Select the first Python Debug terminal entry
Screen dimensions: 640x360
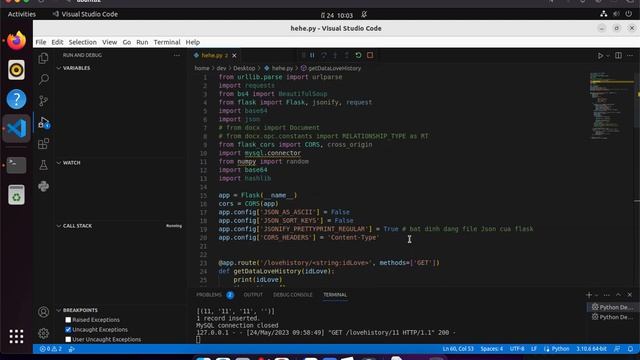(x=612, y=307)
